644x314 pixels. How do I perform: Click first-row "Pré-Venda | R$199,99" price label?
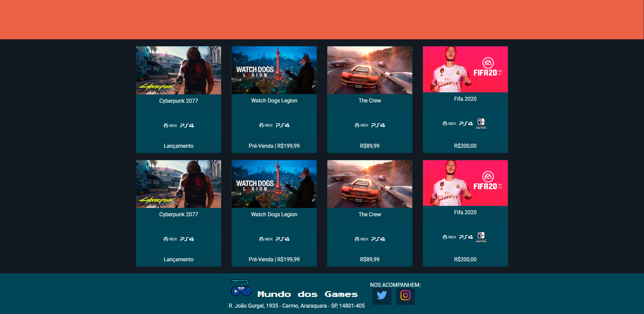coord(274,146)
